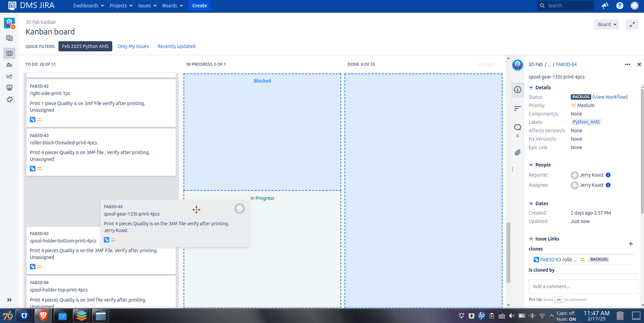The height and width of the screenshot is (323, 644).
Task: Open the Bluetooth tray icon
Action: (x=532, y=316)
